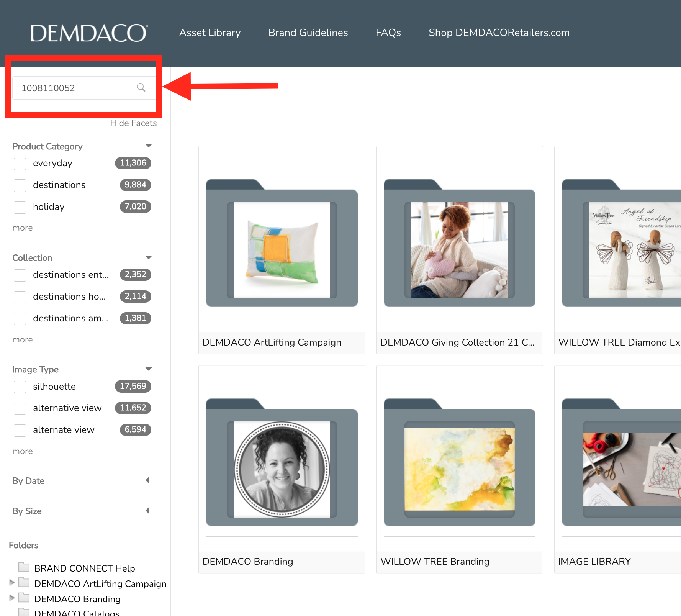Select BRAND CONNECT Help in Folders tree

tap(85, 568)
